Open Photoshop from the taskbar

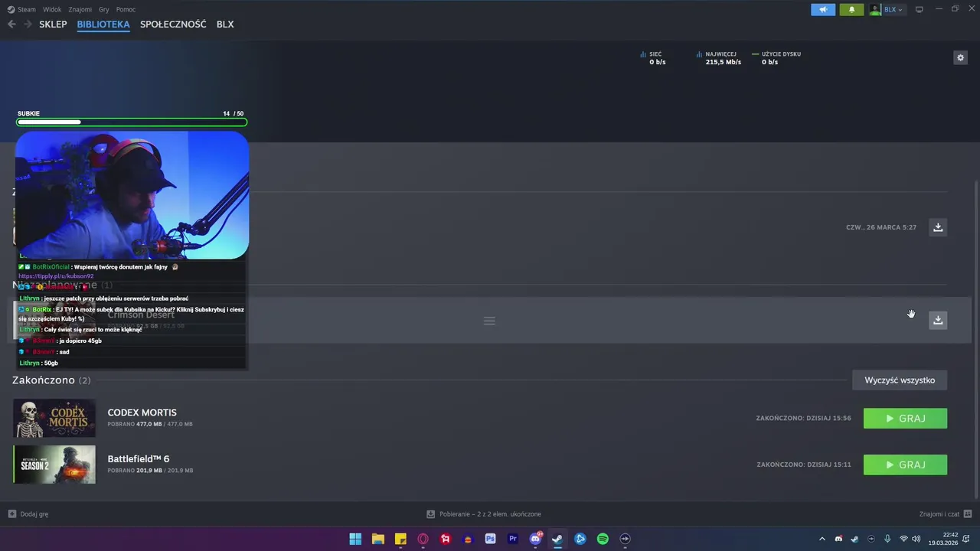[491, 539]
